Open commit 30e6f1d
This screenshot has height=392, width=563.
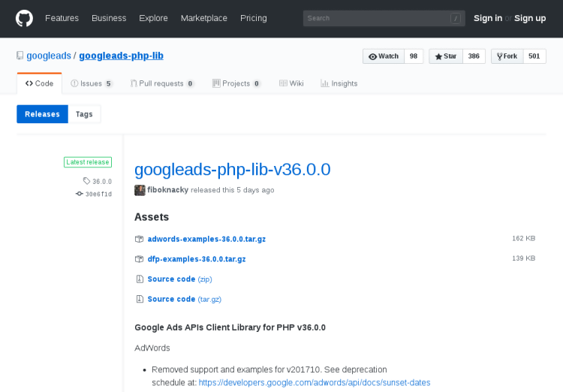[98, 194]
